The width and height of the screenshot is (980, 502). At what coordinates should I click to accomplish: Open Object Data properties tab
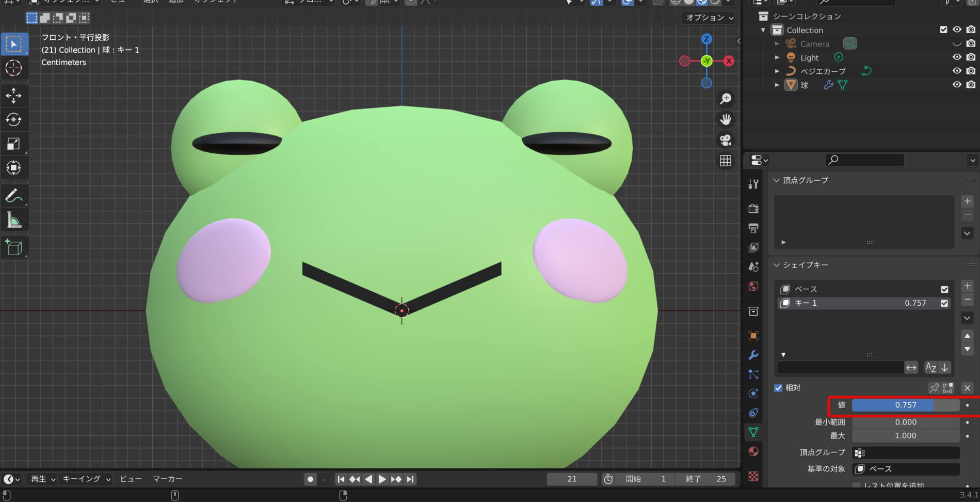click(753, 432)
